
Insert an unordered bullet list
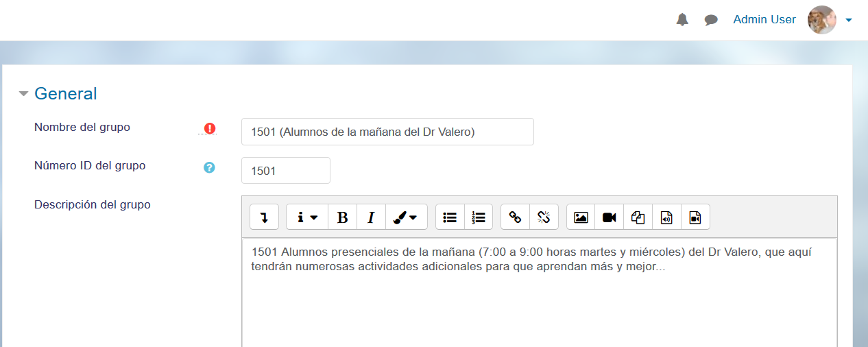tap(450, 217)
